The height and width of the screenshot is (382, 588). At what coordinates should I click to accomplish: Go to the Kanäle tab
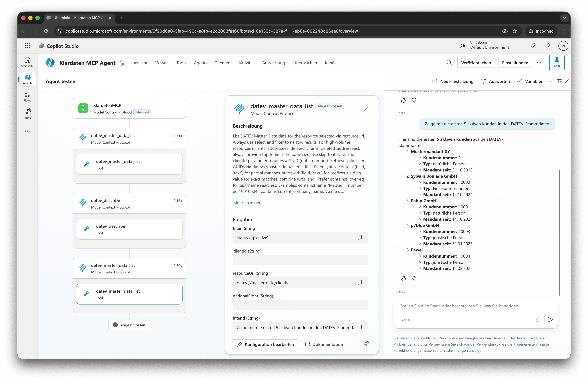click(331, 63)
